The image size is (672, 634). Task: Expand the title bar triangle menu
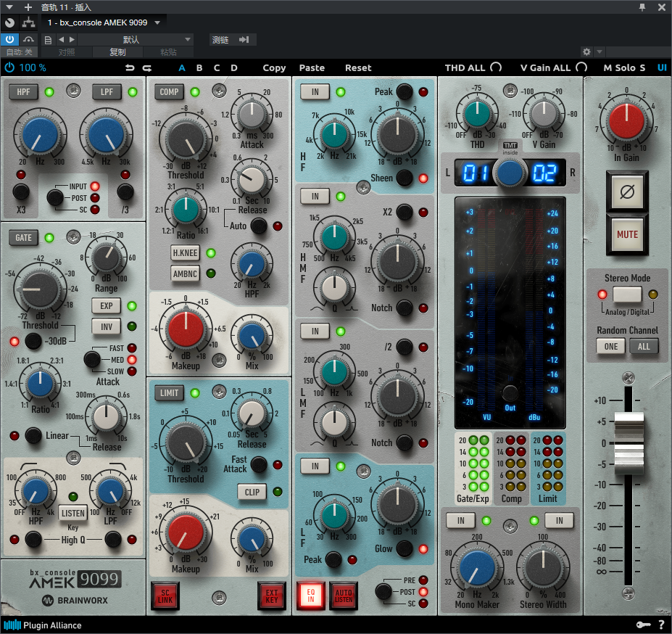point(9,7)
